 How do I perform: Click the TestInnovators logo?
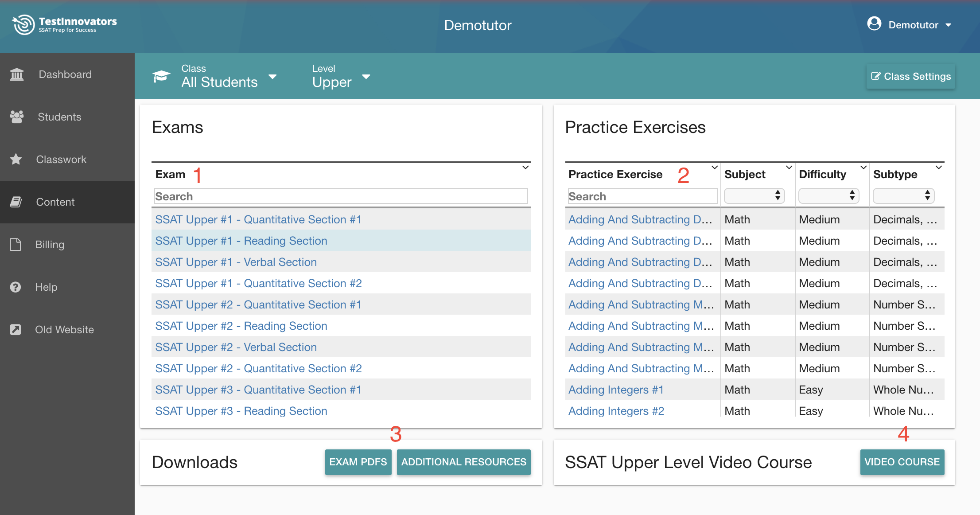(64, 25)
